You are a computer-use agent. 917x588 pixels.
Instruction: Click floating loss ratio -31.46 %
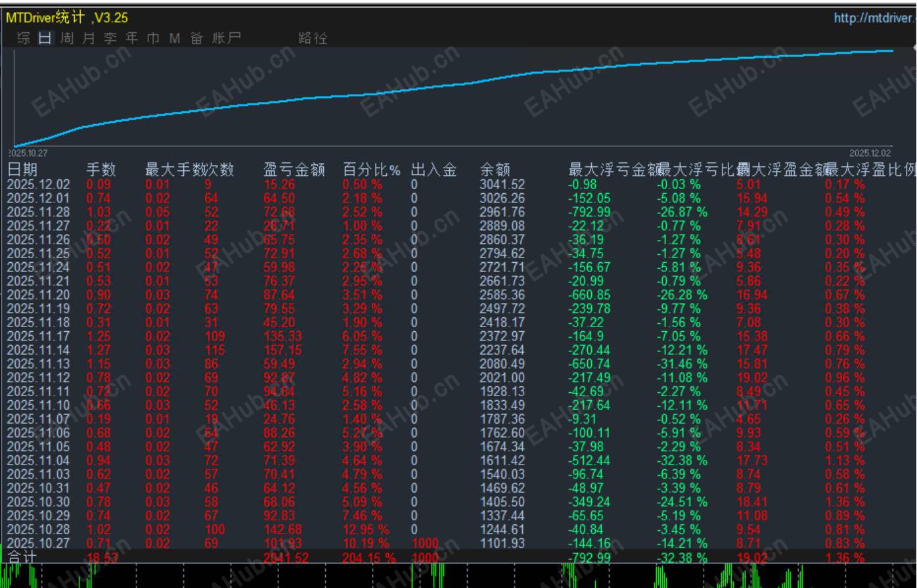pyautogui.click(x=682, y=364)
